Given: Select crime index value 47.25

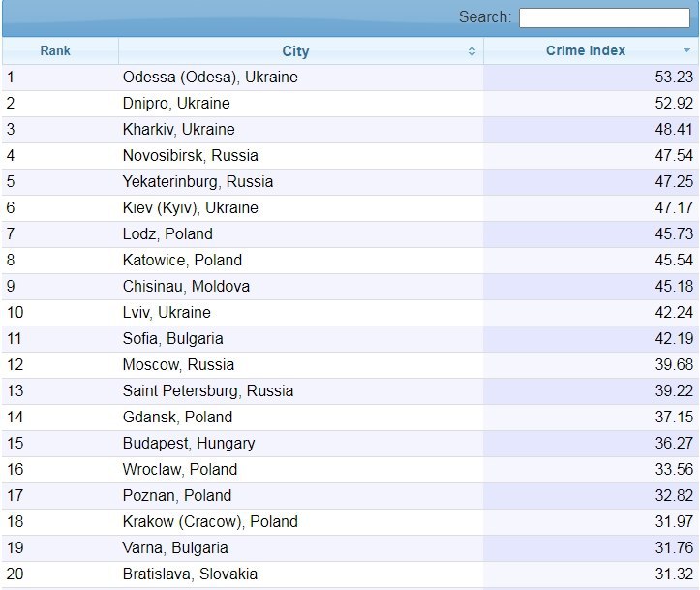Looking at the screenshot, I should point(674,182).
